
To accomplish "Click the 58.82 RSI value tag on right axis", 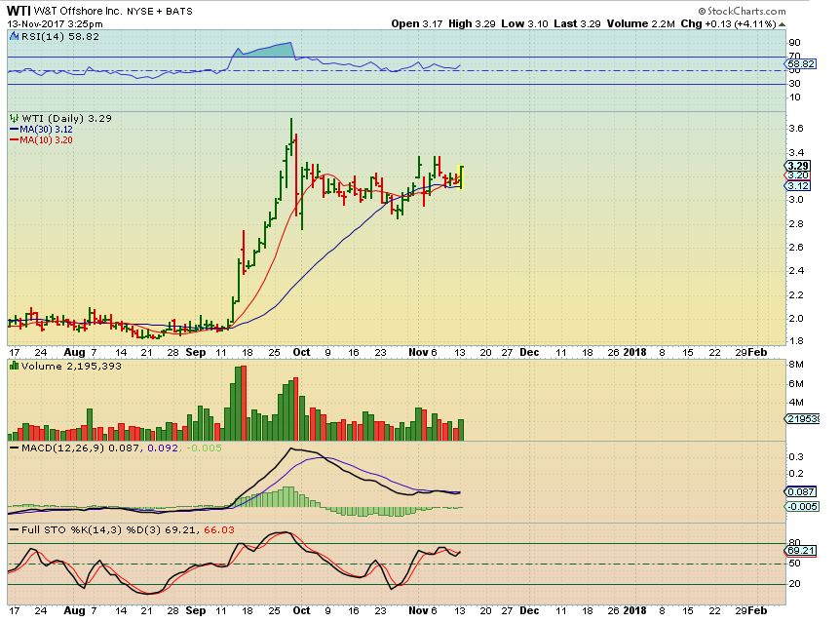I will coord(801,68).
